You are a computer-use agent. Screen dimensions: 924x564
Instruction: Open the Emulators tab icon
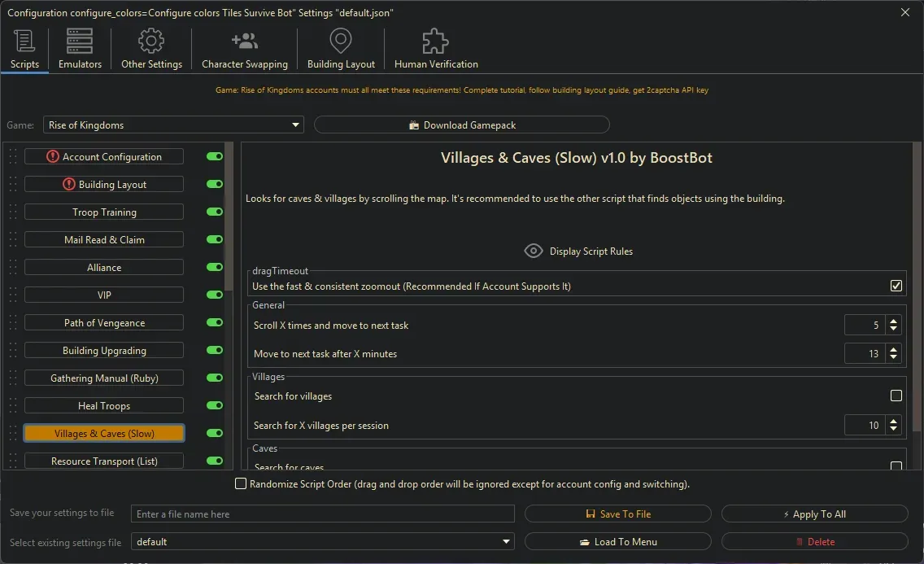[x=80, y=41]
